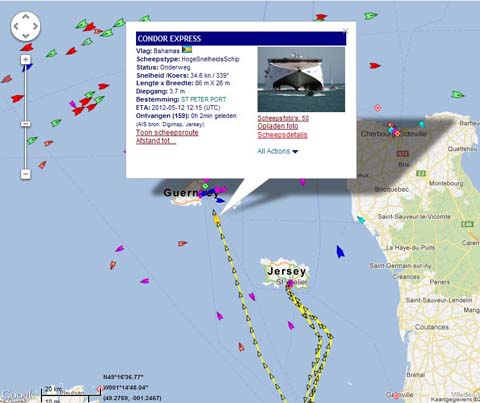Select the green ship marker near Barfleur
Viewport: 480px width, 403px height.
pos(457,95)
